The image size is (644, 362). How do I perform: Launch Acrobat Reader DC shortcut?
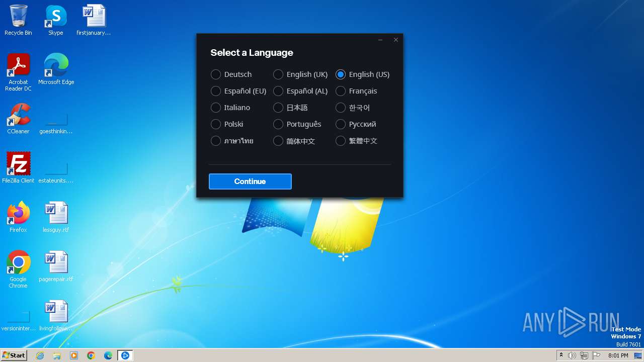click(18, 72)
